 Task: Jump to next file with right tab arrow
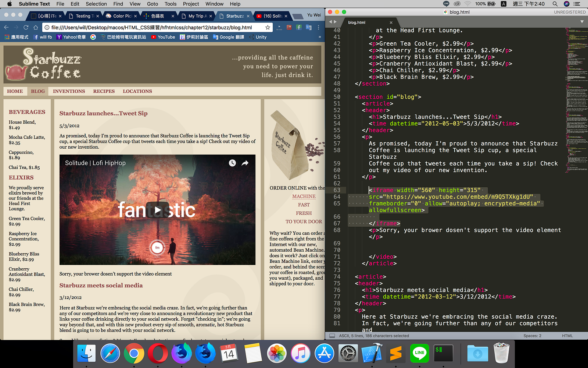pos(335,22)
